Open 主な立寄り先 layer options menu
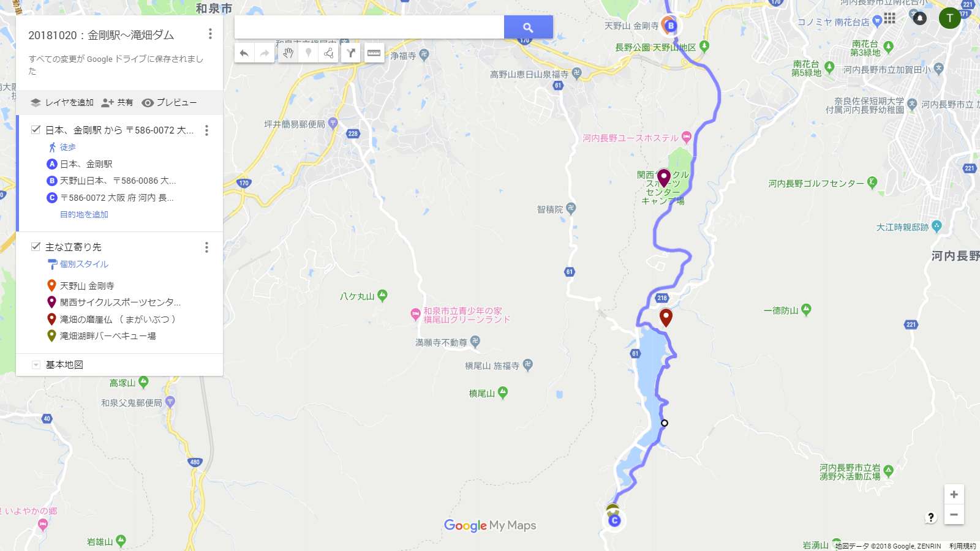980x551 pixels. pyautogui.click(x=206, y=247)
